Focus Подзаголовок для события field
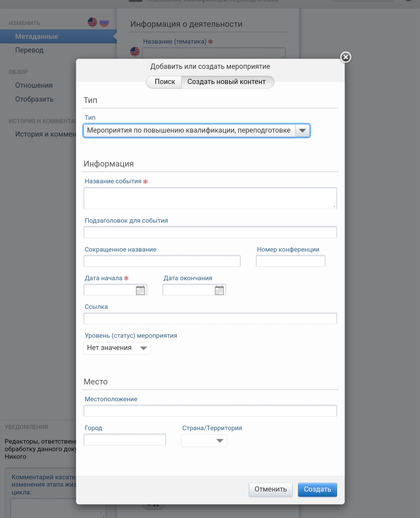 (x=210, y=232)
